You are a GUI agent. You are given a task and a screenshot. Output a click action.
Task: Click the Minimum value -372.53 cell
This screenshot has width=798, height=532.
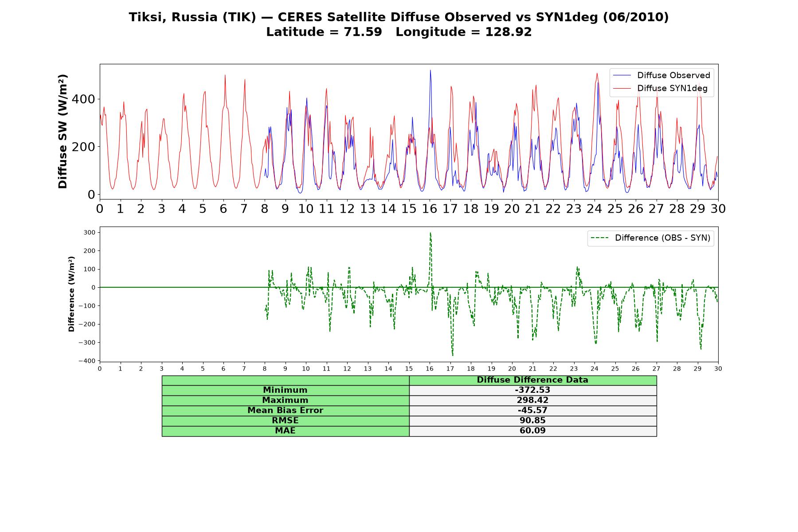coord(532,390)
